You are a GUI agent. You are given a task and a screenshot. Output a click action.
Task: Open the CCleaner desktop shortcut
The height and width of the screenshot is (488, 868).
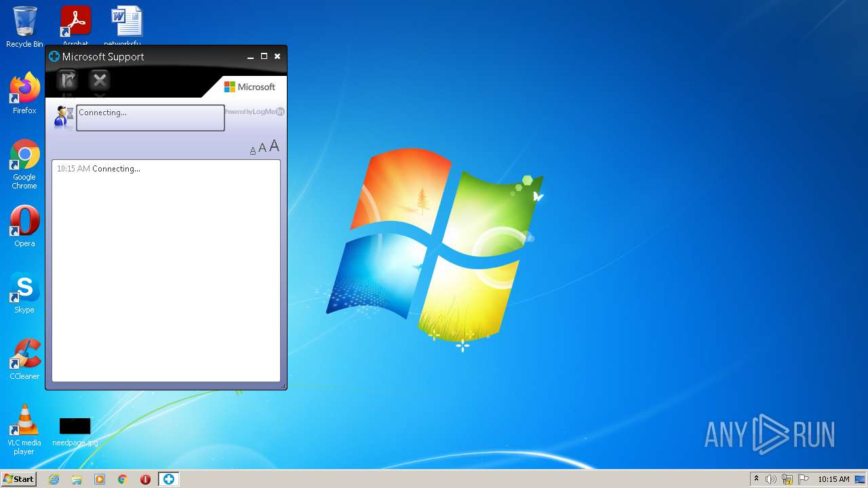[24, 359]
